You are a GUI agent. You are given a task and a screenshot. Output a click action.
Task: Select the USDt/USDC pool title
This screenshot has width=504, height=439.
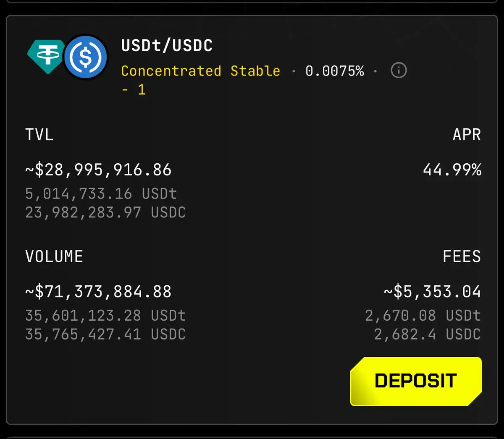pyautogui.click(x=167, y=45)
